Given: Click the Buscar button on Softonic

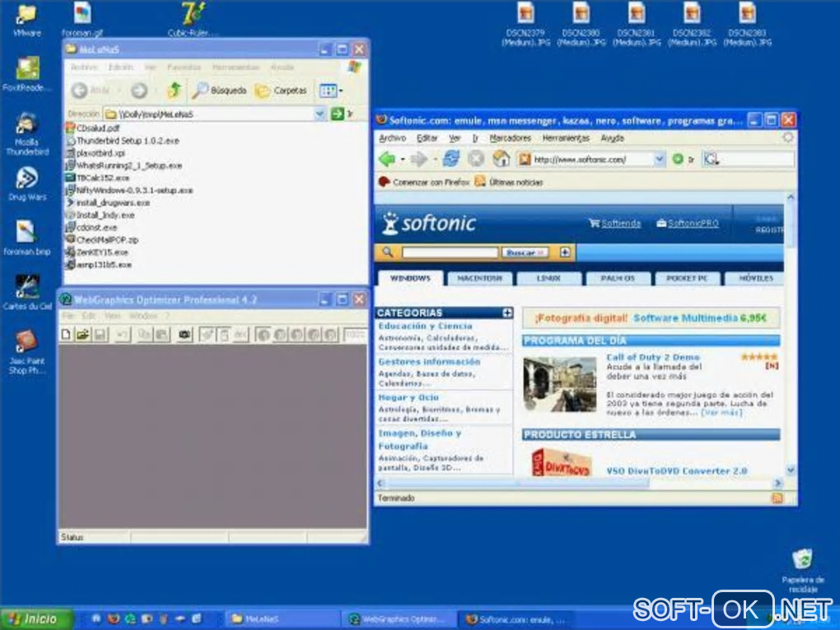Looking at the screenshot, I should point(525,252).
